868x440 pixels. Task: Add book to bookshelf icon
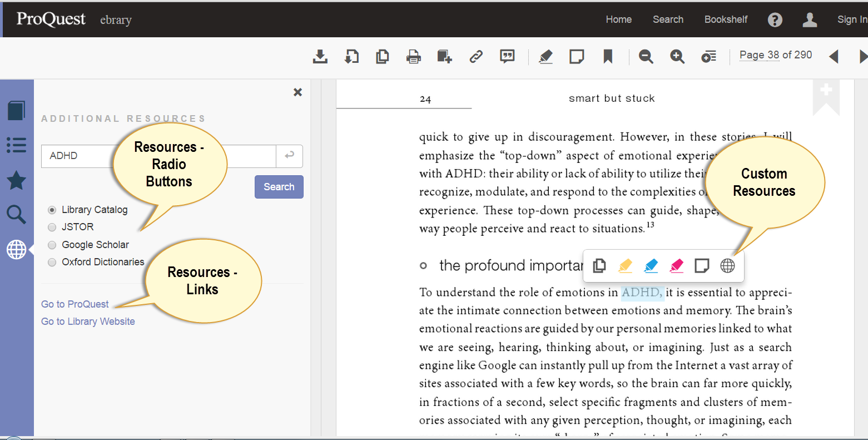444,56
